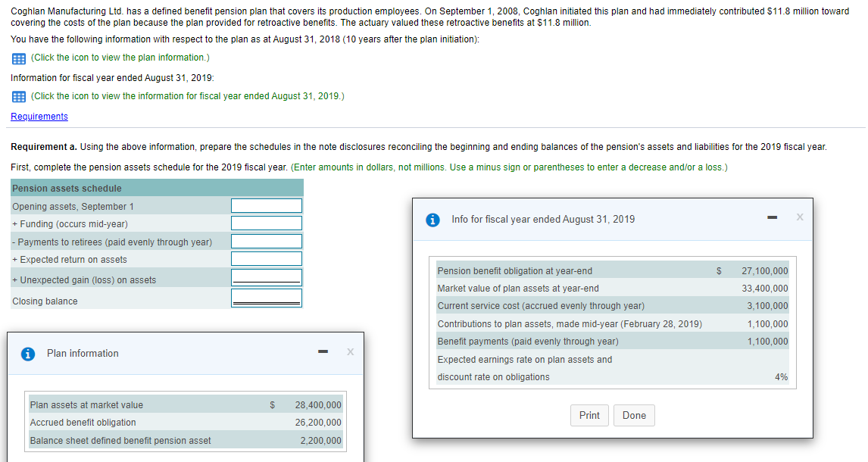Focus the Expected return on assets input
868x462 pixels.
(267, 258)
